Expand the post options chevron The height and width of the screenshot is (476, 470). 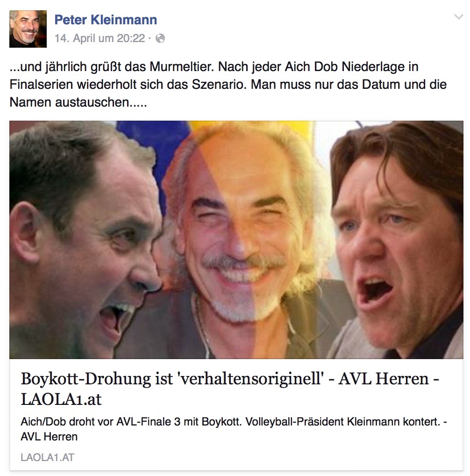point(458,17)
